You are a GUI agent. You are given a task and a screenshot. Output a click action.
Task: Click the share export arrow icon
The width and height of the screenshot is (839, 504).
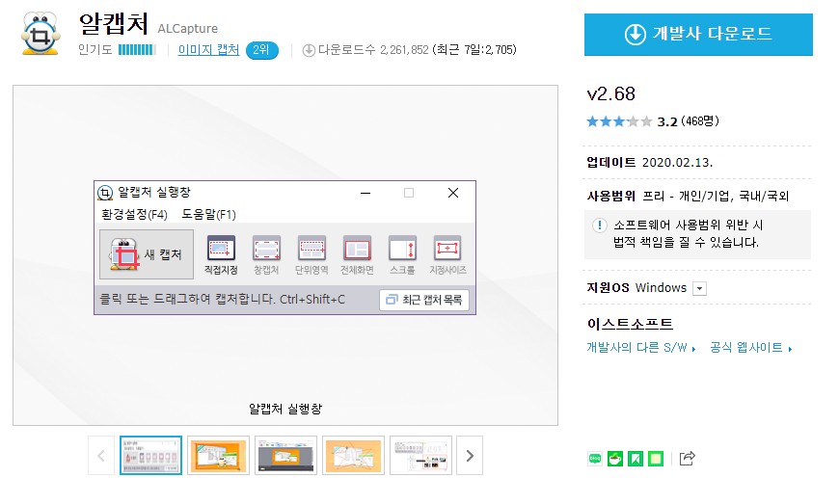(687, 458)
